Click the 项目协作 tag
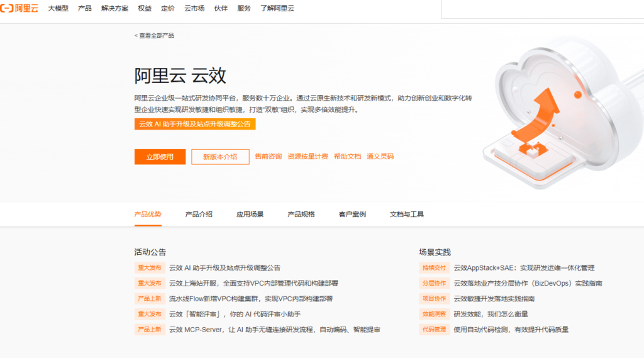This screenshot has height=358, width=644. point(434,298)
